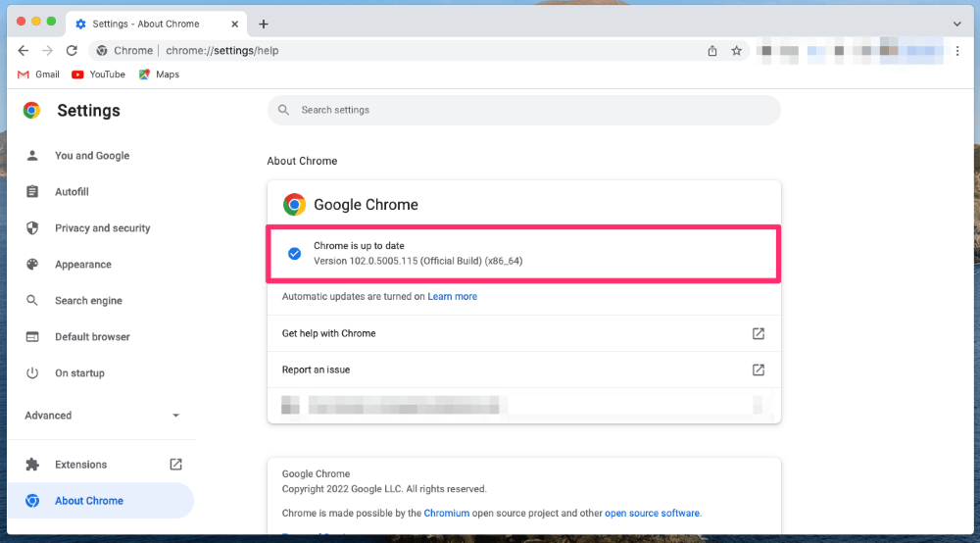Click the forward navigation arrow
The width and height of the screenshot is (980, 543).
coord(47,51)
